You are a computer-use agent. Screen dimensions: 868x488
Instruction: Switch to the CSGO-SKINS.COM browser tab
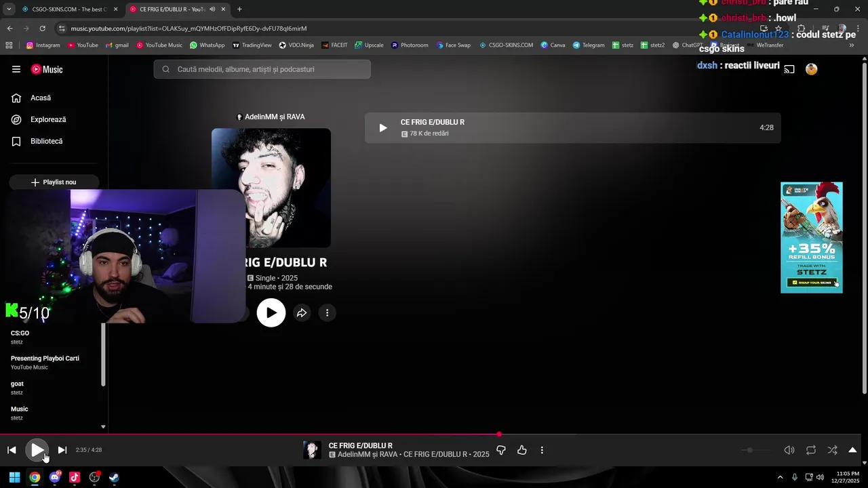click(x=70, y=9)
